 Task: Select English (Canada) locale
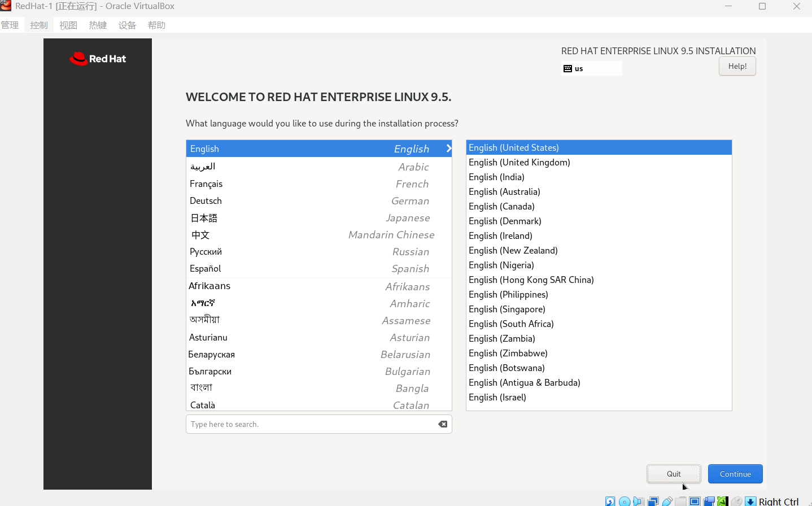tap(599, 206)
